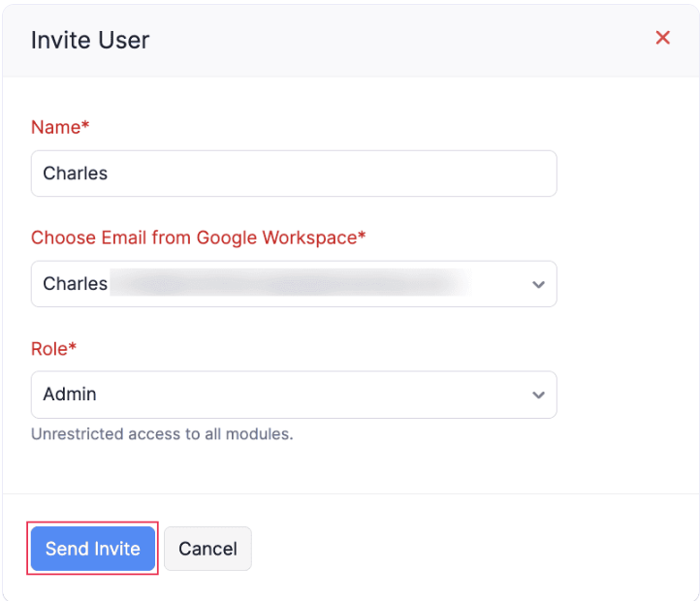The width and height of the screenshot is (700, 601).
Task: Click the Choose Email from Google Workspace label
Action: click(x=194, y=237)
